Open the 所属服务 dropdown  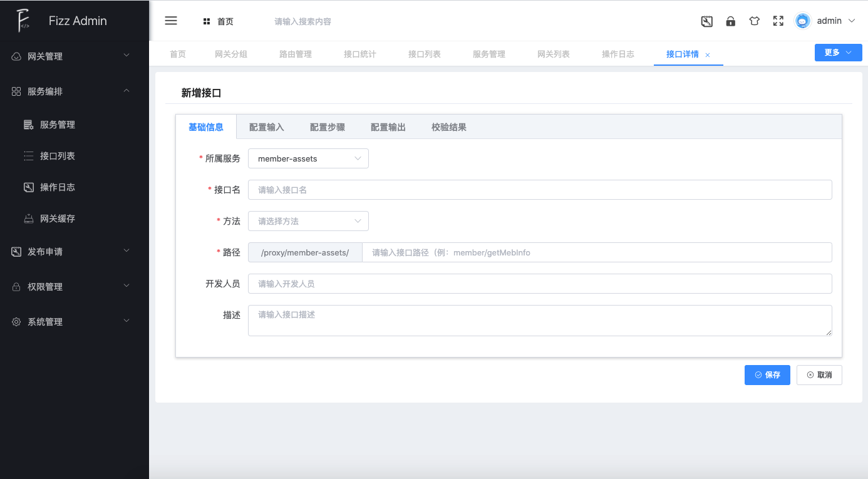[x=308, y=158]
